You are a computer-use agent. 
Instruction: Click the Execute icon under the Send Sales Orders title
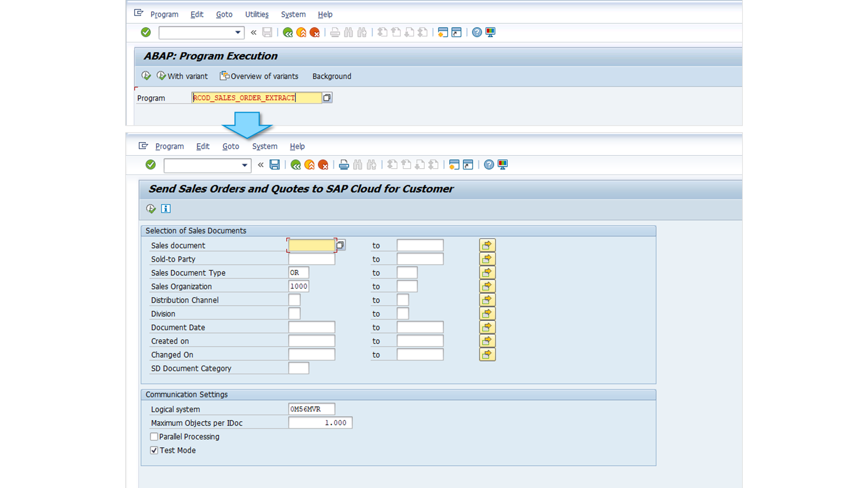[151, 209]
